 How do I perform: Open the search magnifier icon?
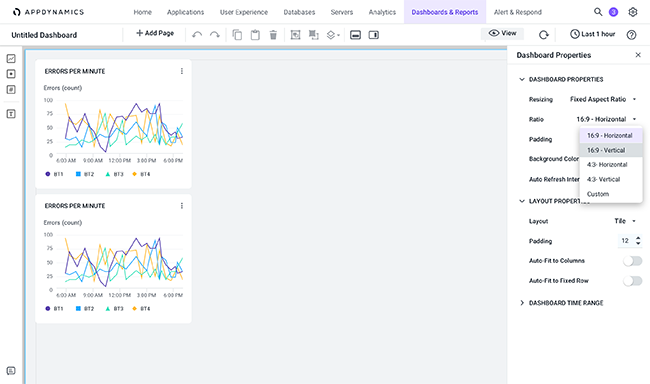598,12
